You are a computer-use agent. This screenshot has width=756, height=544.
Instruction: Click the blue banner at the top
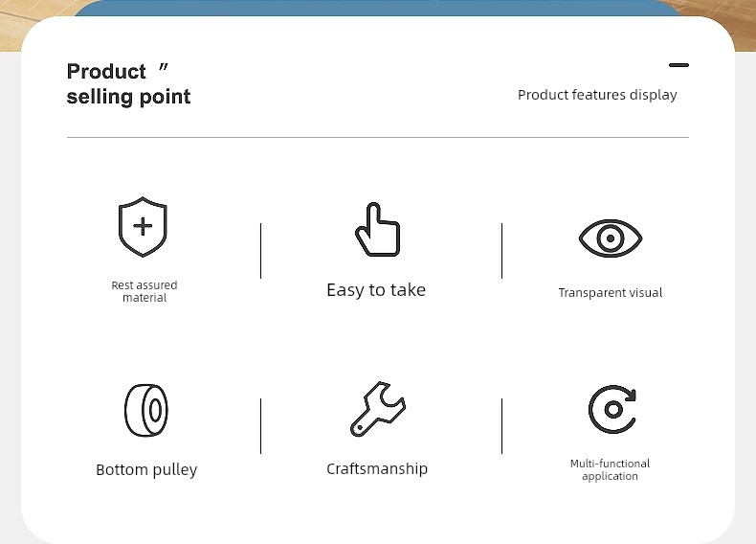(x=377, y=8)
